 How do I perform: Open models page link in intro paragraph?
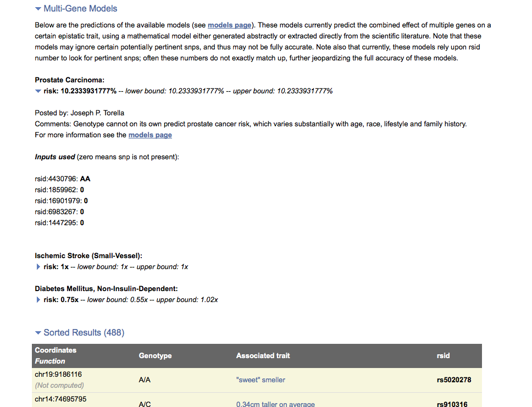pyautogui.click(x=229, y=25)
